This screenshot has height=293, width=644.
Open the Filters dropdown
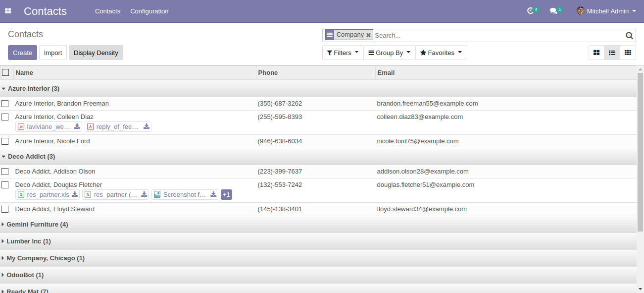(343, 53)
